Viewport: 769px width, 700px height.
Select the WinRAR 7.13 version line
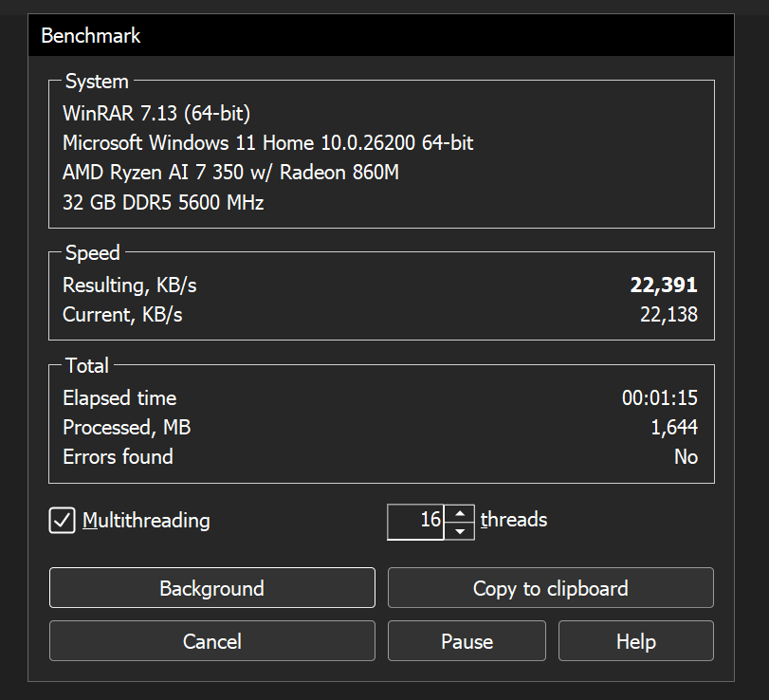click(156, 114)
